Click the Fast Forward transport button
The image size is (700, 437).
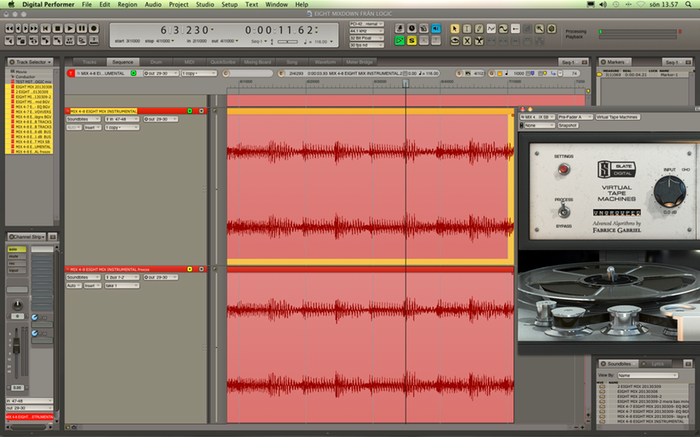click(x=33, y=28)
